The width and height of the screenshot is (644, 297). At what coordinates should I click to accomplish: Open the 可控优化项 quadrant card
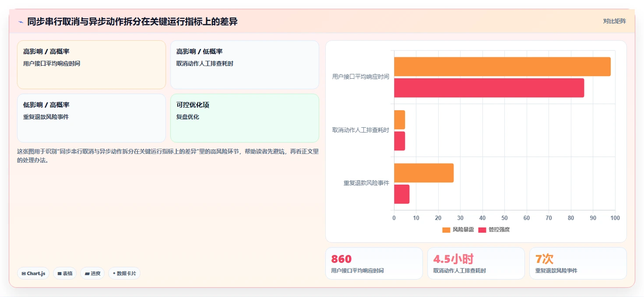(245, 118)
